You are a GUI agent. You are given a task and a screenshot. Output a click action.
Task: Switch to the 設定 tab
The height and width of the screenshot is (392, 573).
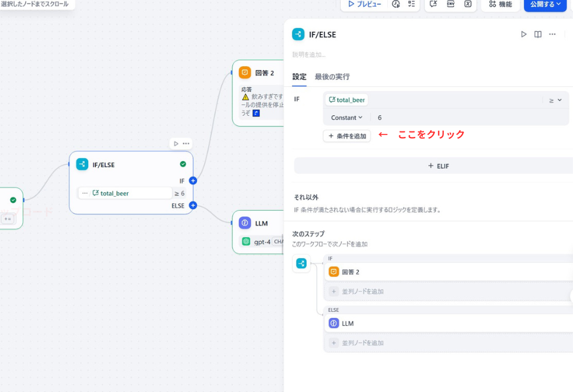299,77
